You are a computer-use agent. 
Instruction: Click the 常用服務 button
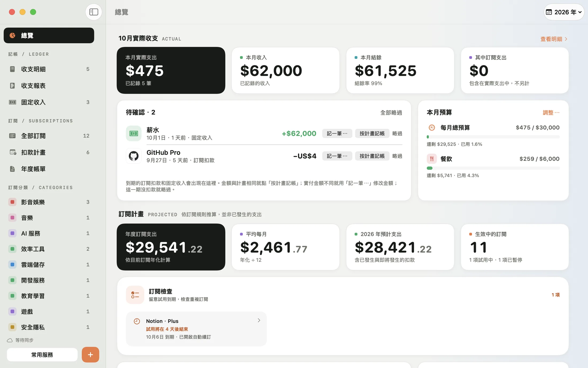(42, 355)
